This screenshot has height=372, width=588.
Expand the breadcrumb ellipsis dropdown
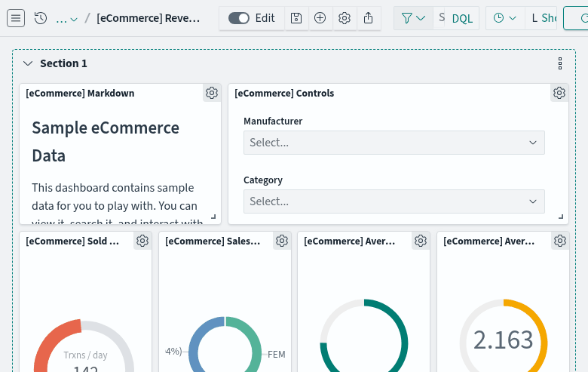tap(66, 18)
